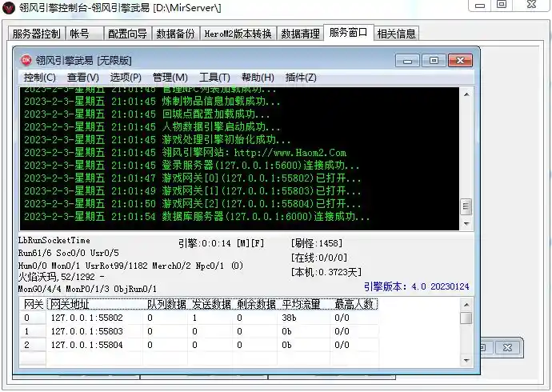Click the log console scrollbar thumb

point(466,206)
